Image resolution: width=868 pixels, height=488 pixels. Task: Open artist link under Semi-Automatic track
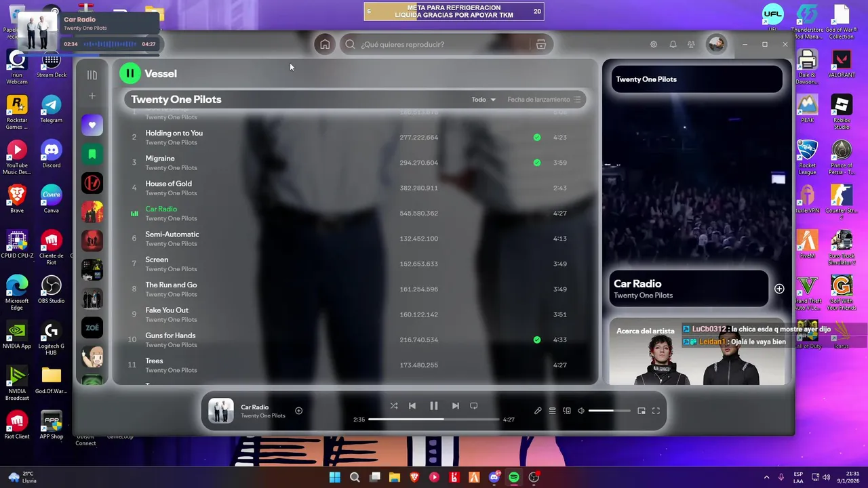click(x=171, y=244)
